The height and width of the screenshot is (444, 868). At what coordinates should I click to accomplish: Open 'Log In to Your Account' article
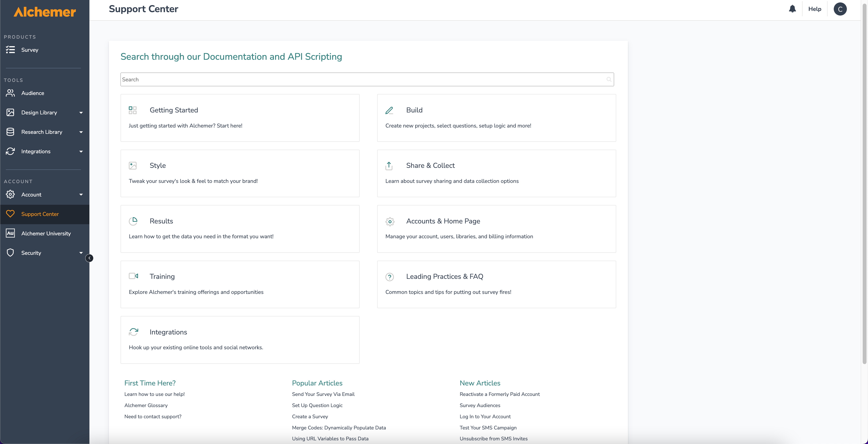point(485,416)
